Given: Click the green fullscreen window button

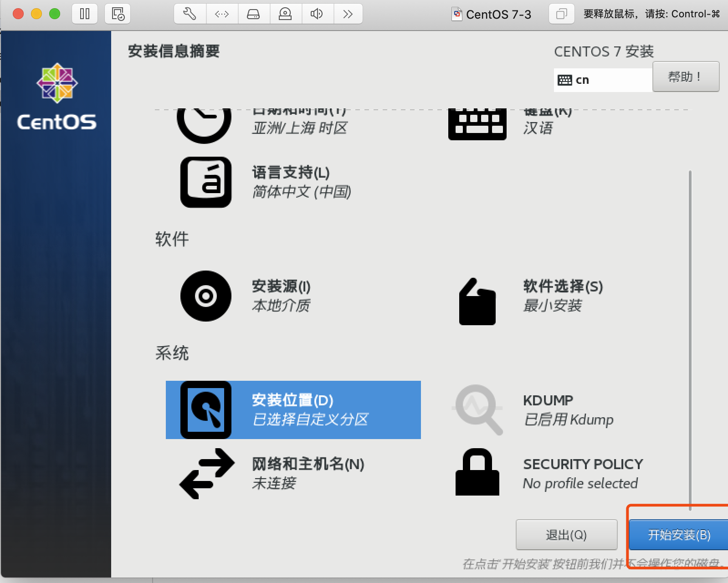Looking at the screenshot, I should tap(55, 14).
